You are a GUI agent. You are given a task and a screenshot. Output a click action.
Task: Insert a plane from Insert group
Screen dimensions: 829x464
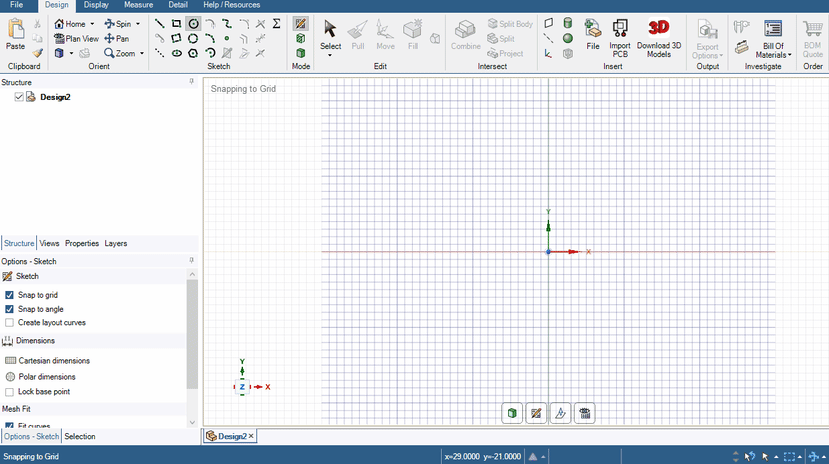pyautogui.click(x=548, y=23)
